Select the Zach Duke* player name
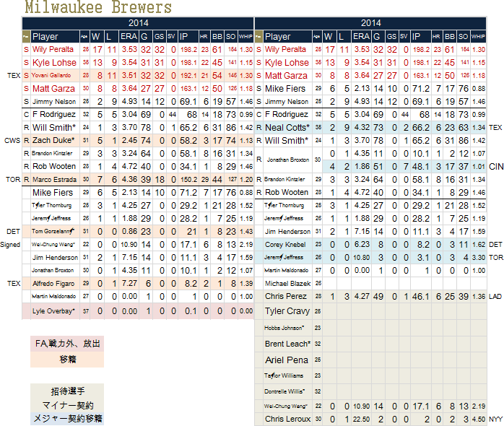504x426 pixels. coord(53,141)
